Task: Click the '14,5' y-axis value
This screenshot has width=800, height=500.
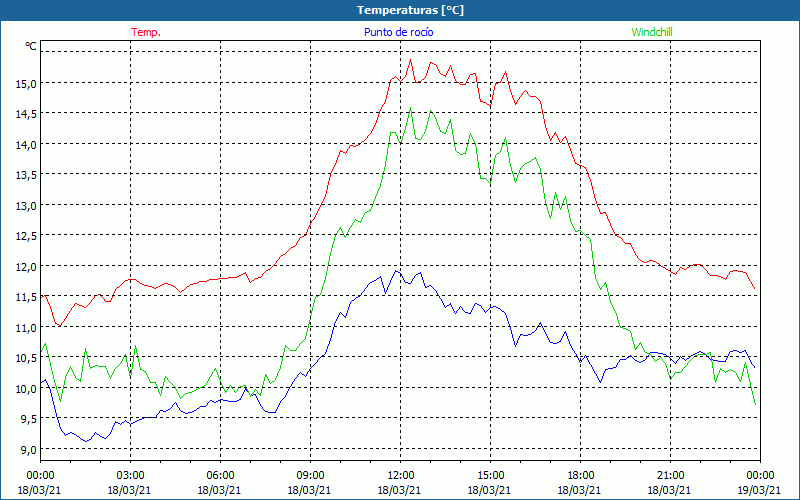Action: point(26,114)
